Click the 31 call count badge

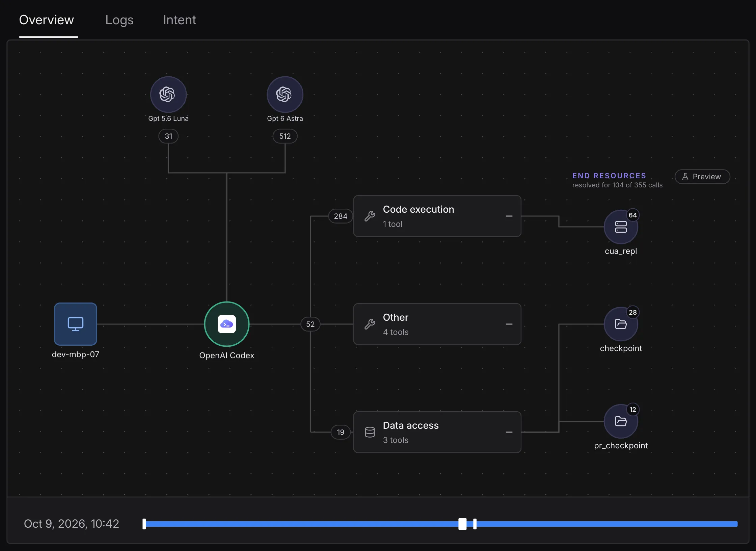168,136
